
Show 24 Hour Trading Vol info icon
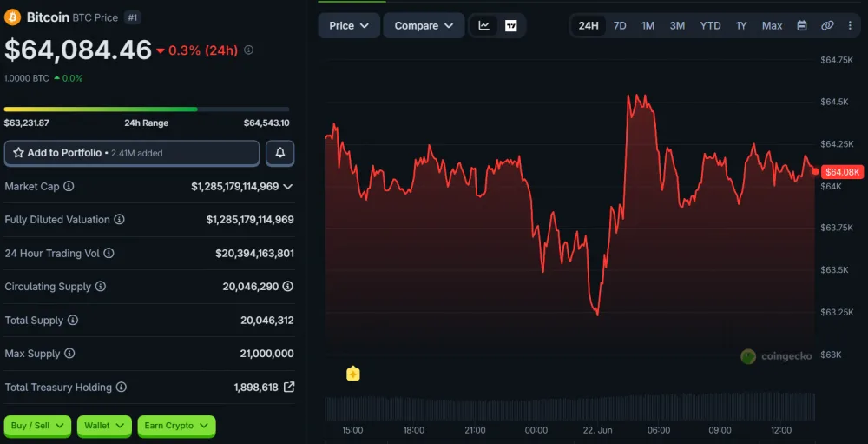[109, 254]
